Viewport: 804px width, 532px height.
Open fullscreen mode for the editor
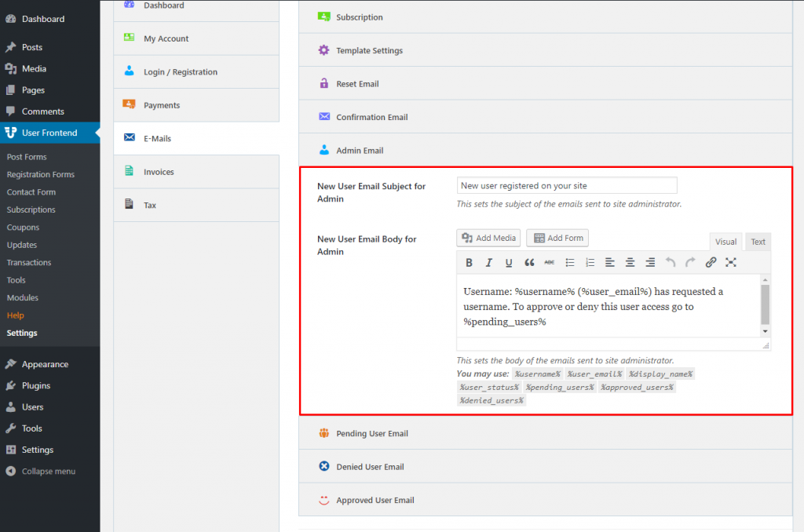coord(730,262)
